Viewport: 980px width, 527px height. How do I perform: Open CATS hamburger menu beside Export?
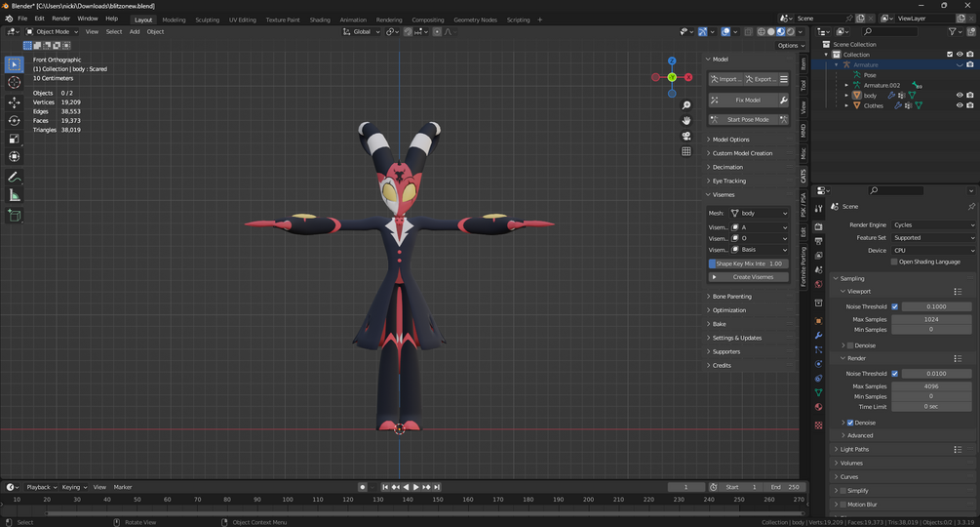click(x=784, y=79)
